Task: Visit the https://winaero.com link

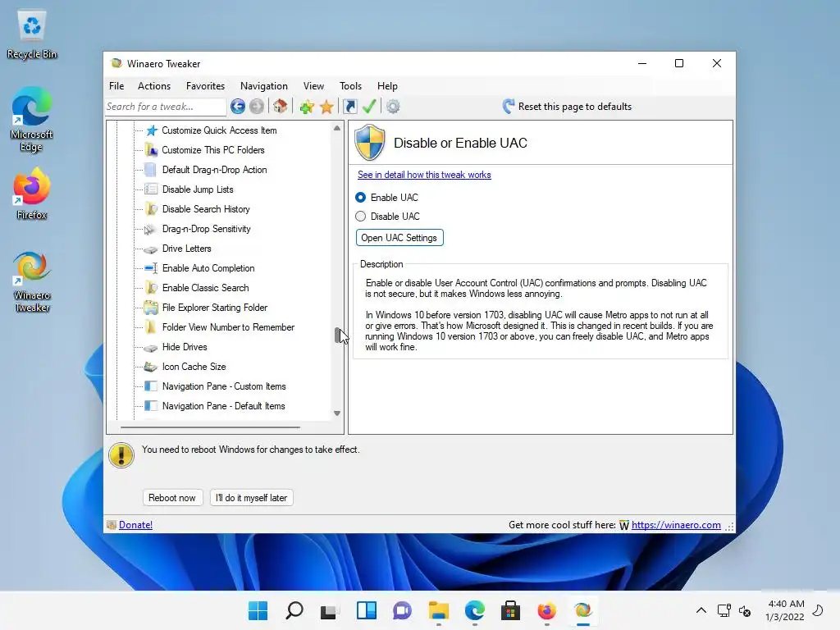Action: tap(676, 524)
